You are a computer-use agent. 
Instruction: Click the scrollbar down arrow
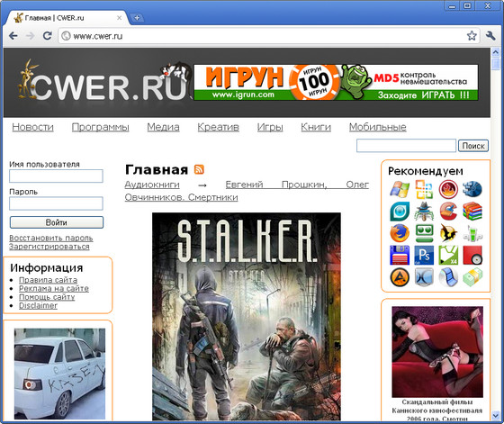tap(495, 416)
